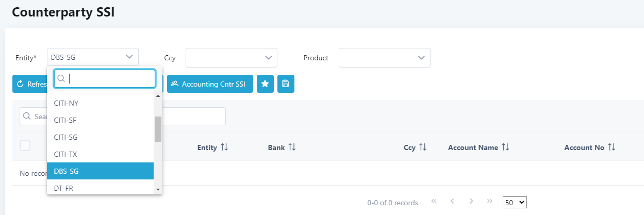The image size is (644, 215).
Task: Open the Product dropdown
Action: click(x=385, y=58)
